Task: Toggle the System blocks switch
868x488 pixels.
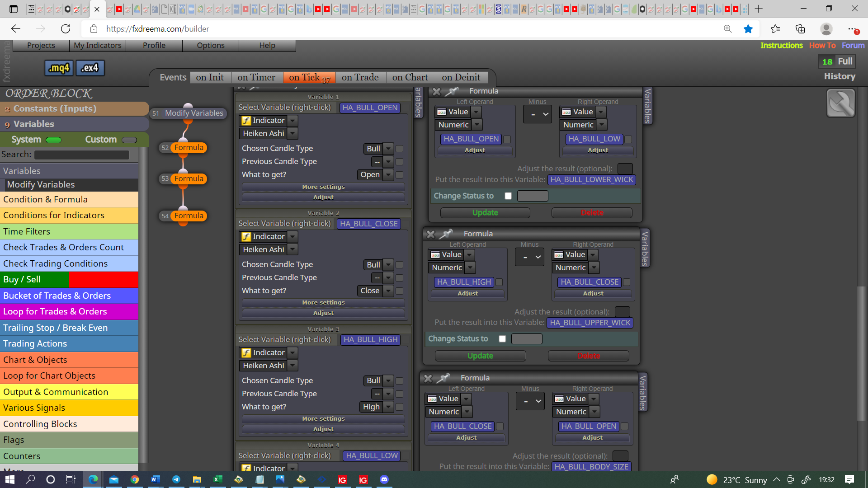Action: pos(53,140)
